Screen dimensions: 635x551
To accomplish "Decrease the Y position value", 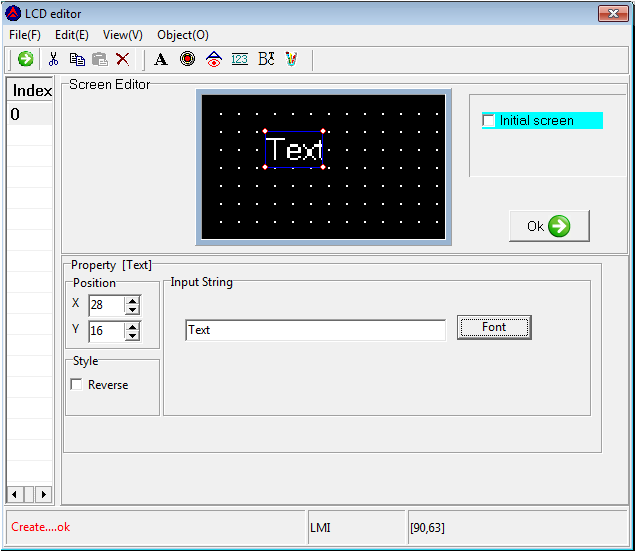I will [x=132, y=336].
